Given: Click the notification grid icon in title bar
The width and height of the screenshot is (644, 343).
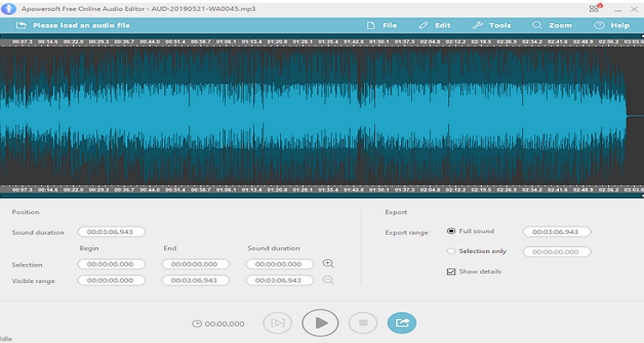Looking at the screenshot, I should click(x=595, y=9).
